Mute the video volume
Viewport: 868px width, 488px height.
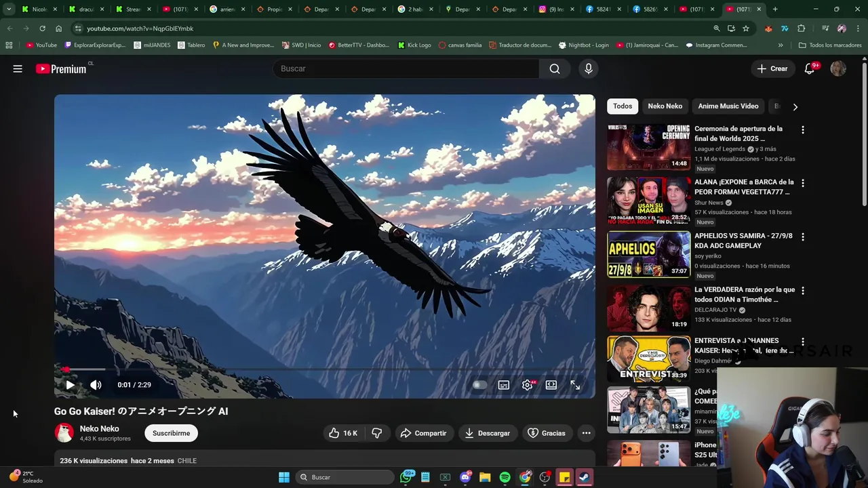96,385
